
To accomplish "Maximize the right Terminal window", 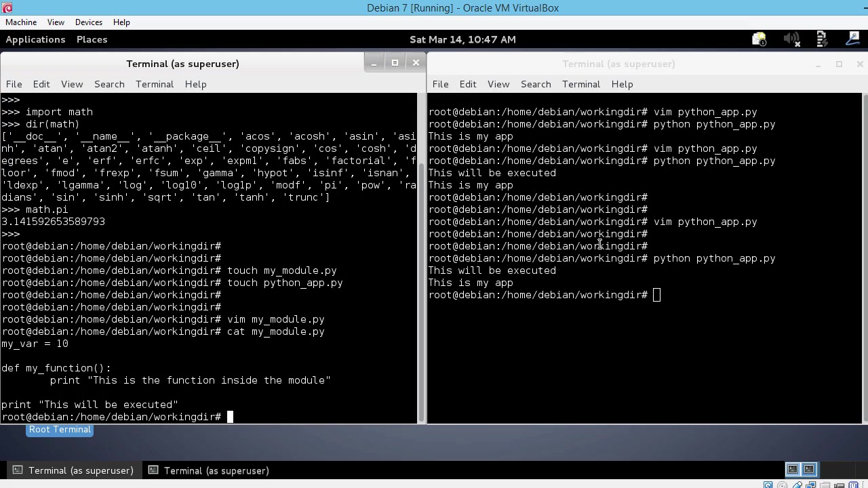I will pyautogui.click(x=839, y=64).
